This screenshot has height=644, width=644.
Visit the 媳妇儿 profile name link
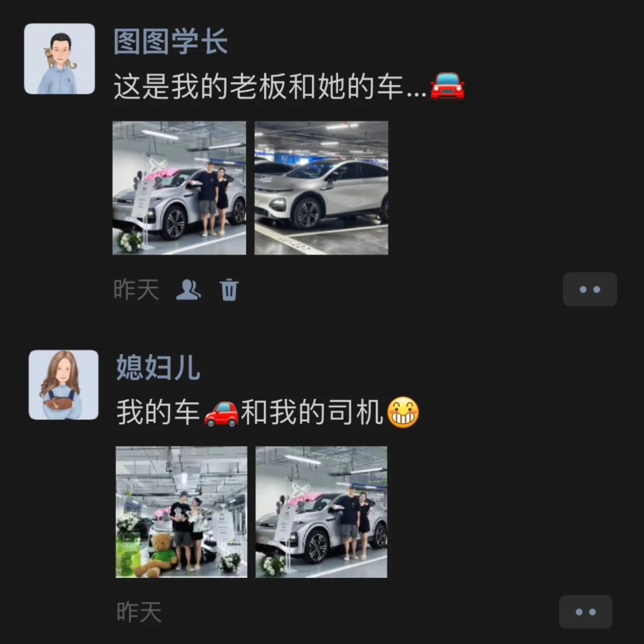(x=158, y=367)
